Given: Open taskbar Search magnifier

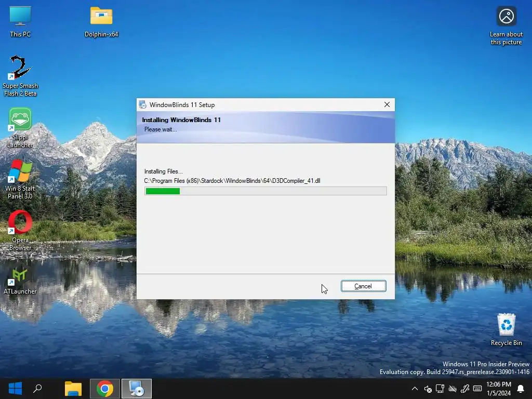Looking at the screenshot, I should coord(37,389).
